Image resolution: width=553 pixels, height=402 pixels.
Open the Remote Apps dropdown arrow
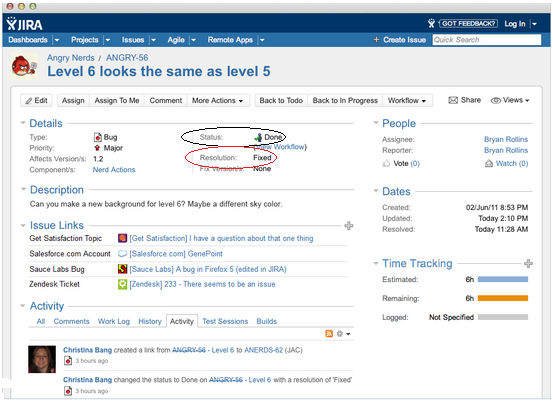pyautogui.click(x=262, y=40)
